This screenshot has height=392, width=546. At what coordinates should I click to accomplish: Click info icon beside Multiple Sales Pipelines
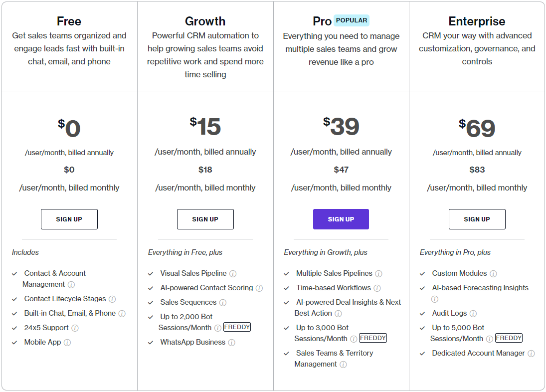(379, 274)
